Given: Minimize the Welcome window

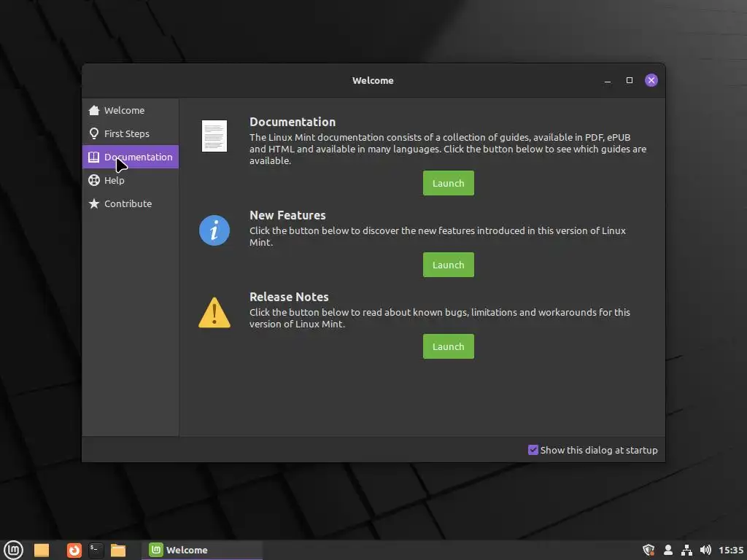Looking at the screenshot, I should (608, 80).
